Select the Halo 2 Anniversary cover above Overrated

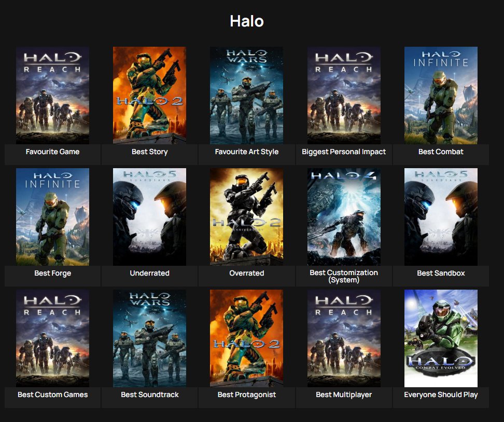[246, 217]
